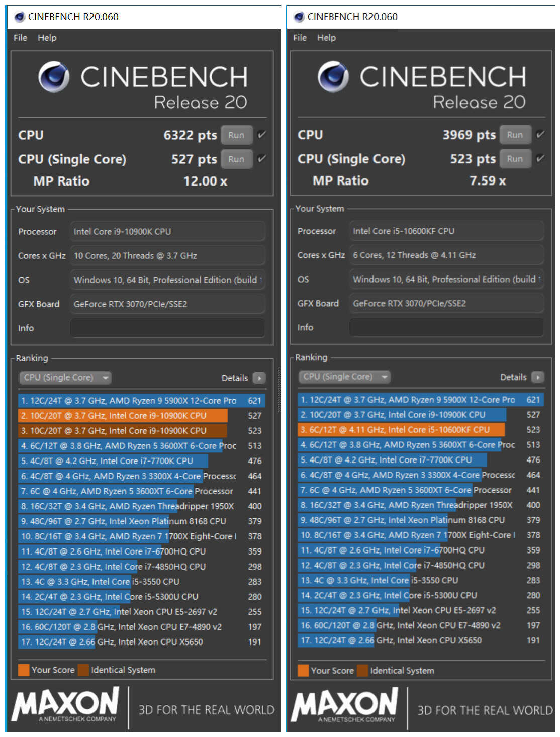Click OS field in the i5-10600KF window
The image size is (560, 737).
pos(446,280)
